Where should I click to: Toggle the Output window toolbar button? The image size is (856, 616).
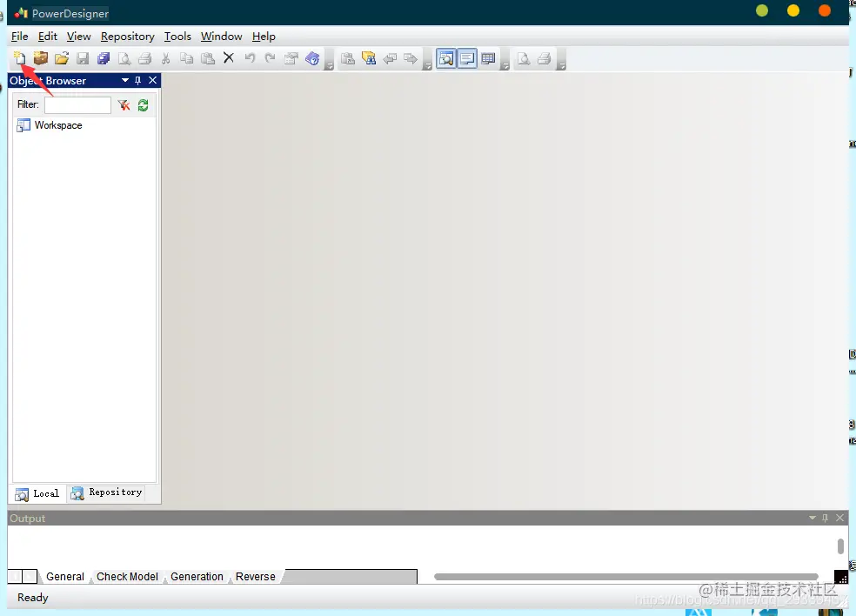[467, 58]
